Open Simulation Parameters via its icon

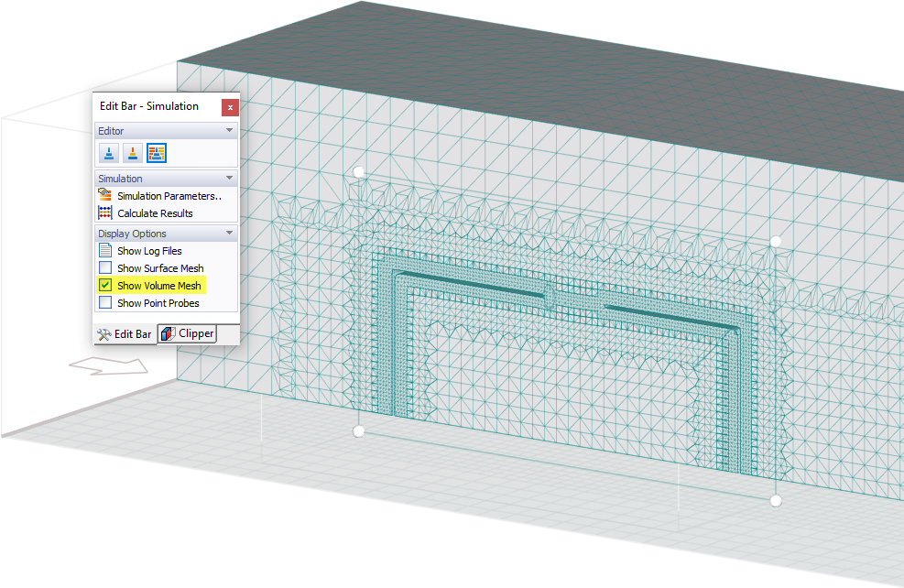pyautogui.click(x=103, y=195)
